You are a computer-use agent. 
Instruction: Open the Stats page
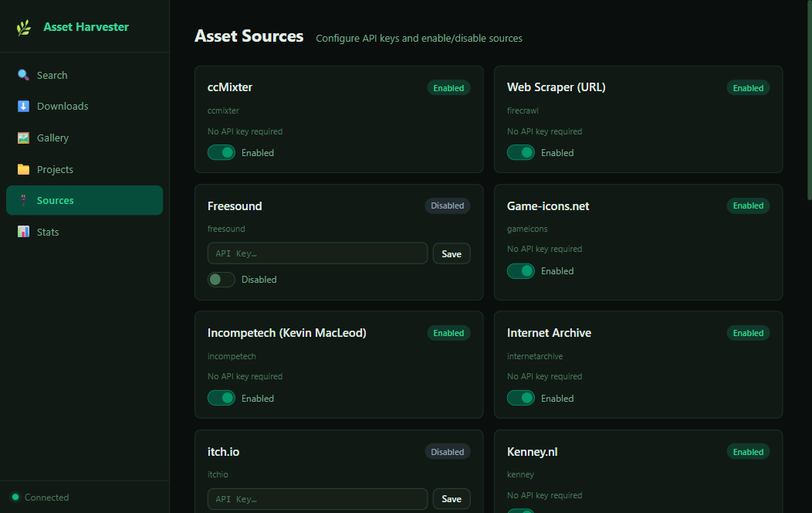[84, 232]
